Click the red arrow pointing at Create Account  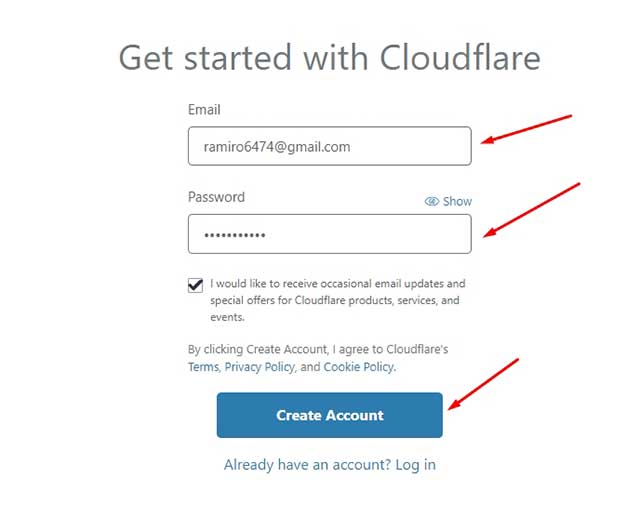click(483, 383)
